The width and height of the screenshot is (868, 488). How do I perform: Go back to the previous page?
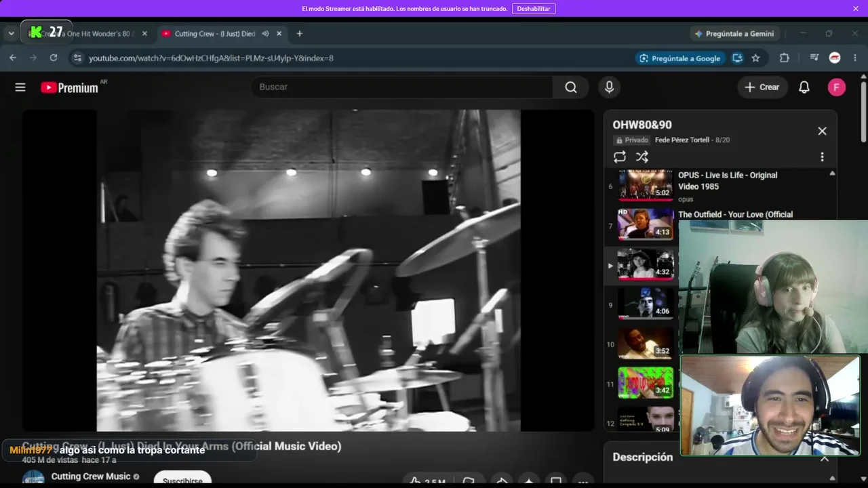tap(13, 58)
